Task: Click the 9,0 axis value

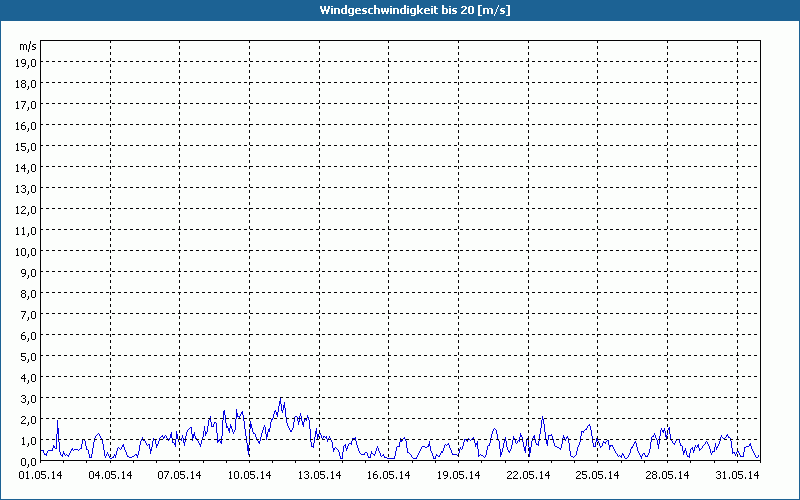Action: 28,272
